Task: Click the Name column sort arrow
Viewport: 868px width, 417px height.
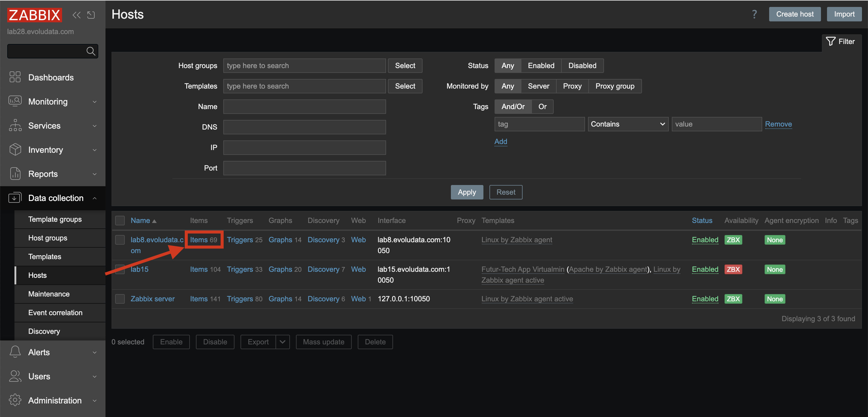Action: [154, 221]
